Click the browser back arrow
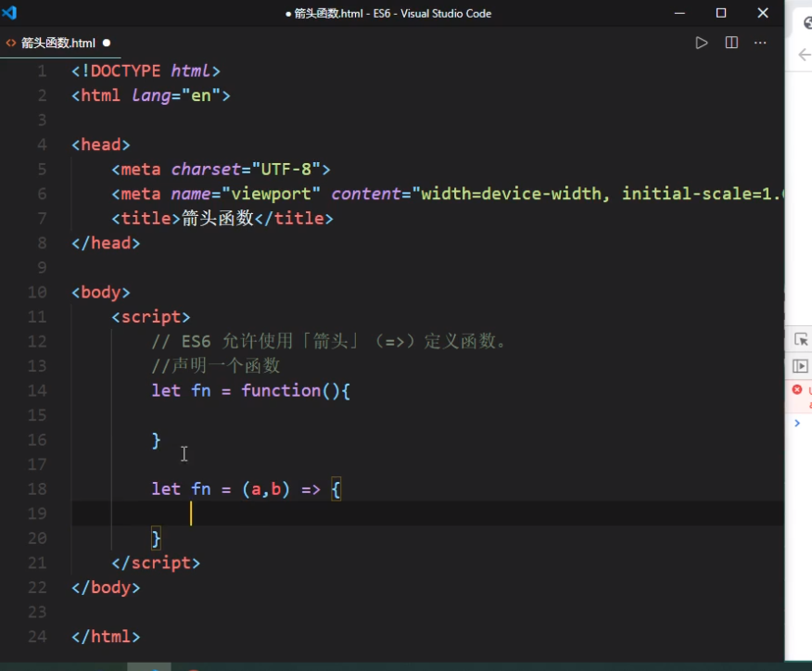Screen dimensions: 812x671 click(805, 55)
